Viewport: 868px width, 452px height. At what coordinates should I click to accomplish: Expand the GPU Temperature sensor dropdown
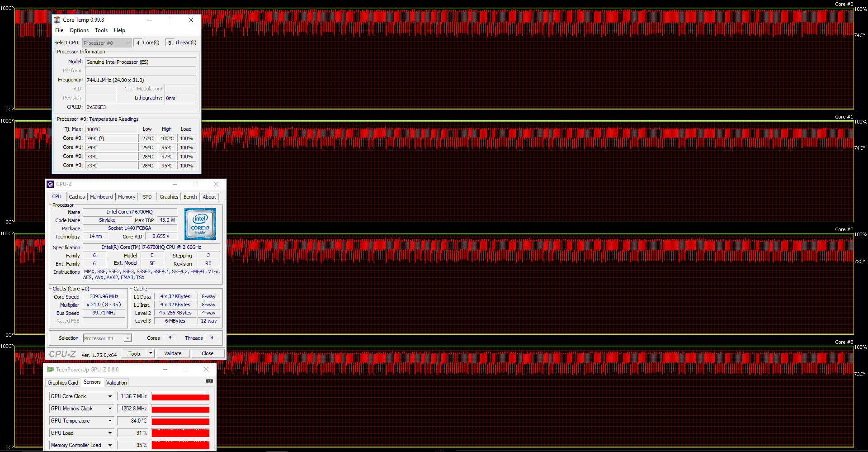(x=110, y=421)
